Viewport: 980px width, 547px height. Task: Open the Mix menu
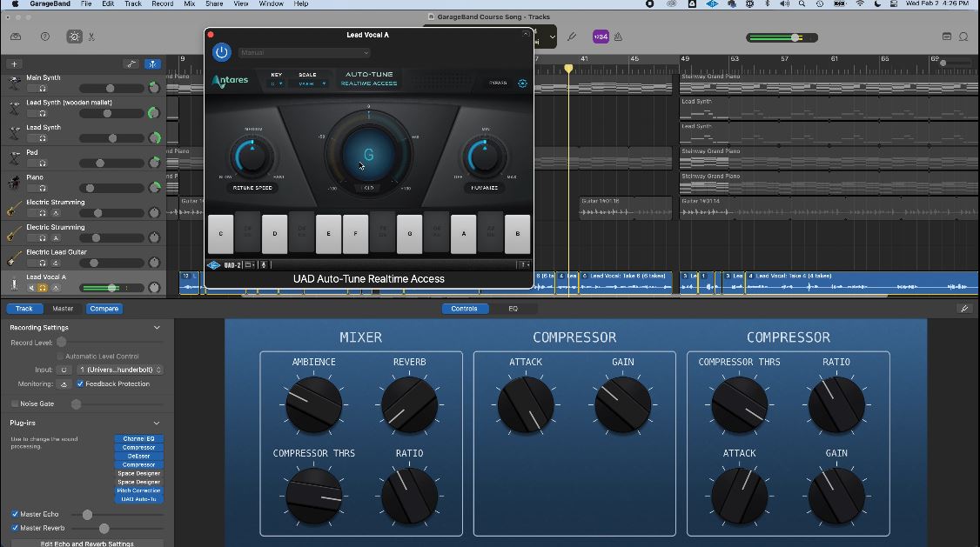(x=189, y=4)
